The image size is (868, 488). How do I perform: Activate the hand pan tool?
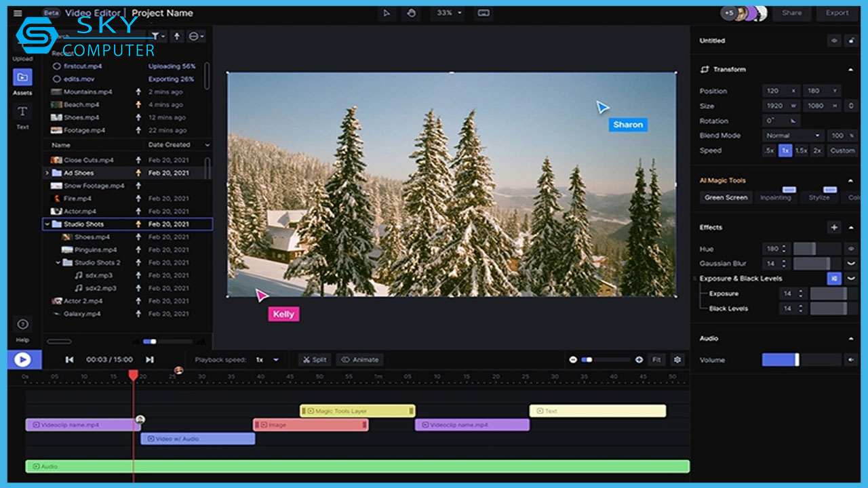tap(410, 13)
